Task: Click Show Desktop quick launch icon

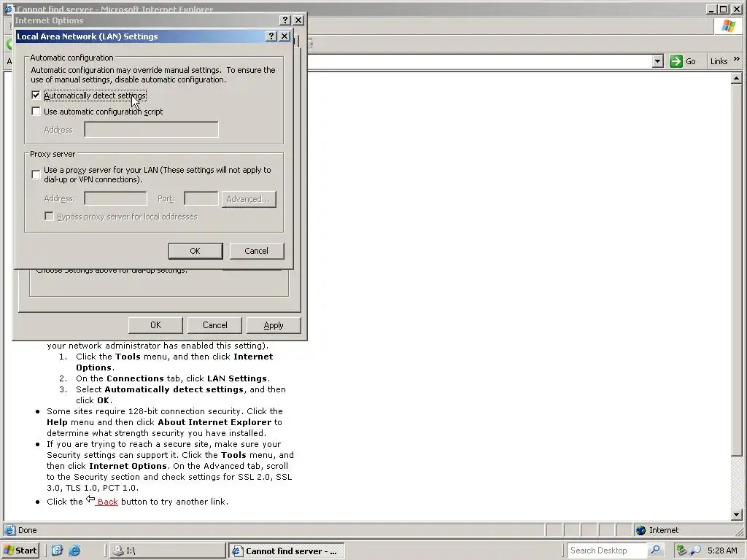Action: click(57, 551)
